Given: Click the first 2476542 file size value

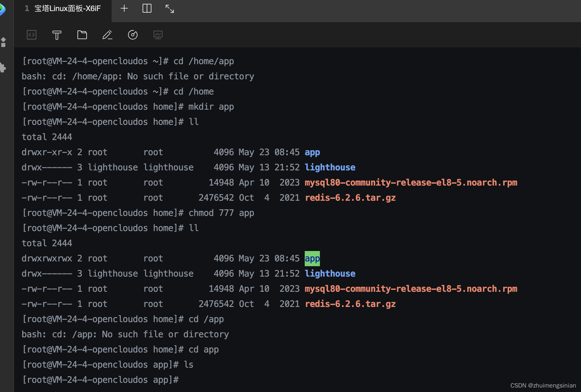Looking at the screenshot, I should tap(216, 198).
